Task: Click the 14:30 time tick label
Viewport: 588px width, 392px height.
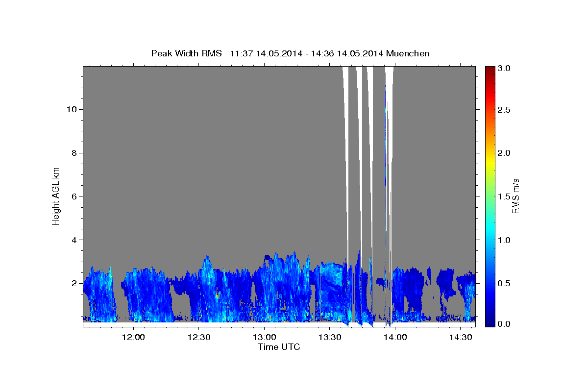Action: click(461, 337)
